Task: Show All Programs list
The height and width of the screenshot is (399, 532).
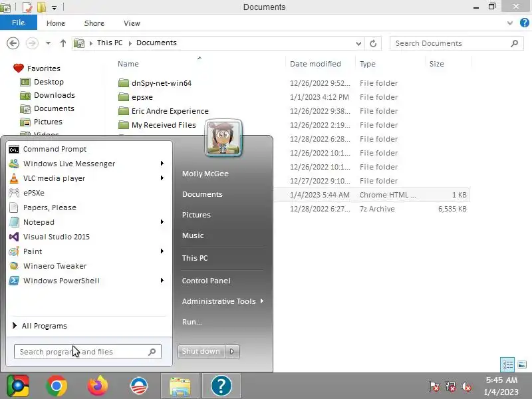Action: [x=40, y=326]
